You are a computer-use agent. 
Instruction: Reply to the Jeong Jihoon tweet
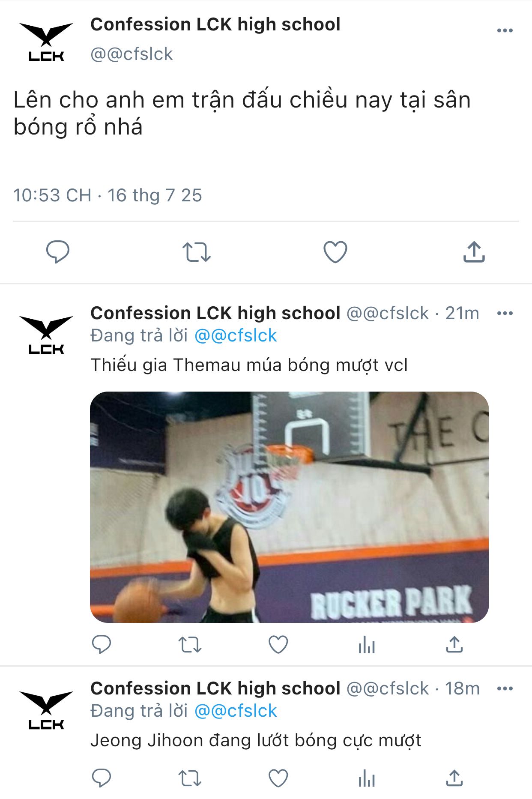pos(102,778)
